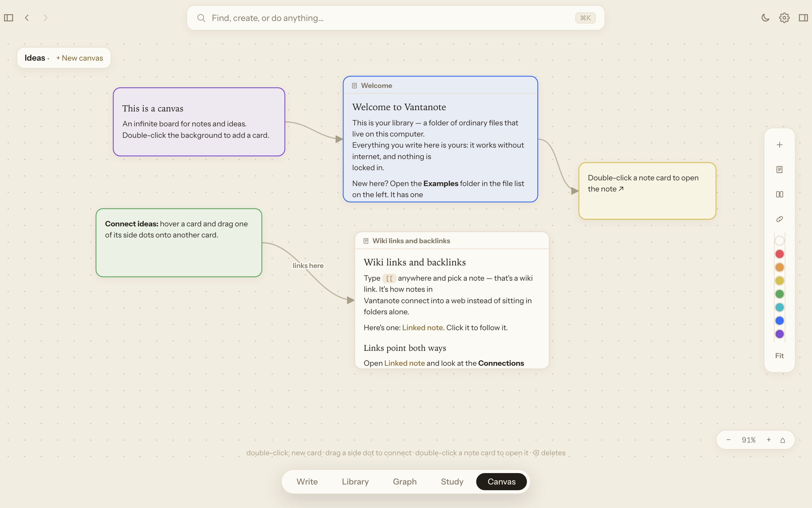Click the bold 'Examples' word in the Welcome card

[441, 184]
